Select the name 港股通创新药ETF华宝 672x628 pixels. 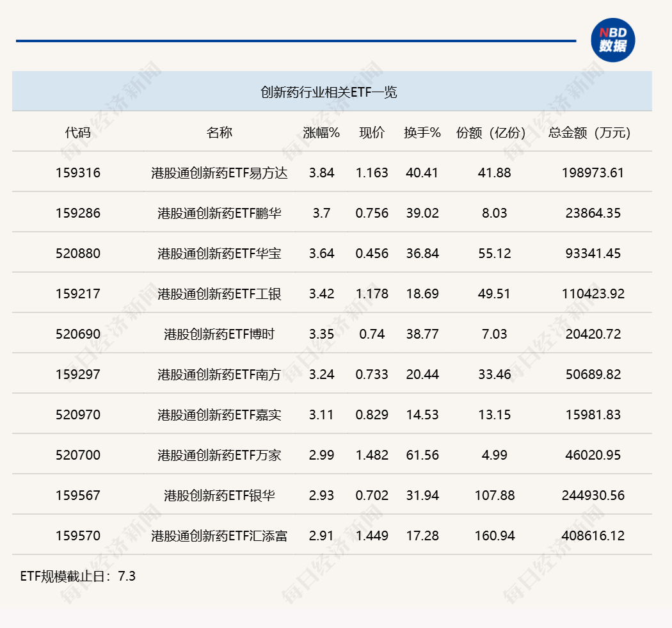coord(220,254)
